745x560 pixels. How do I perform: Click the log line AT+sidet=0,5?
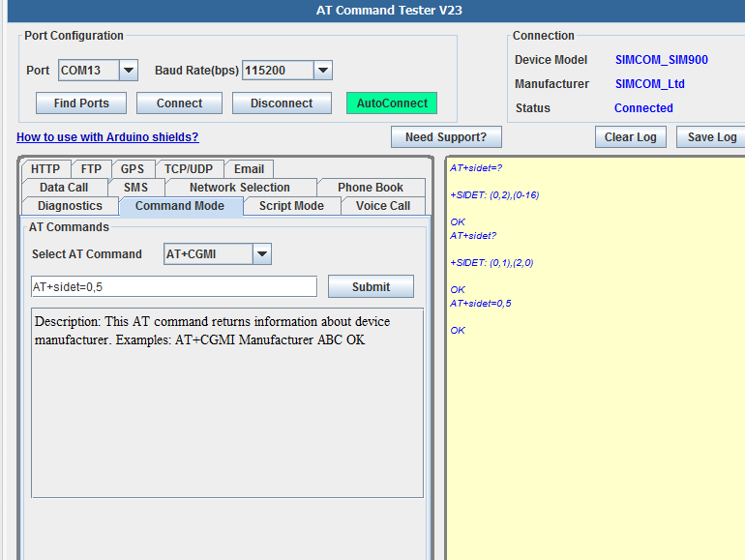[481, 304]
